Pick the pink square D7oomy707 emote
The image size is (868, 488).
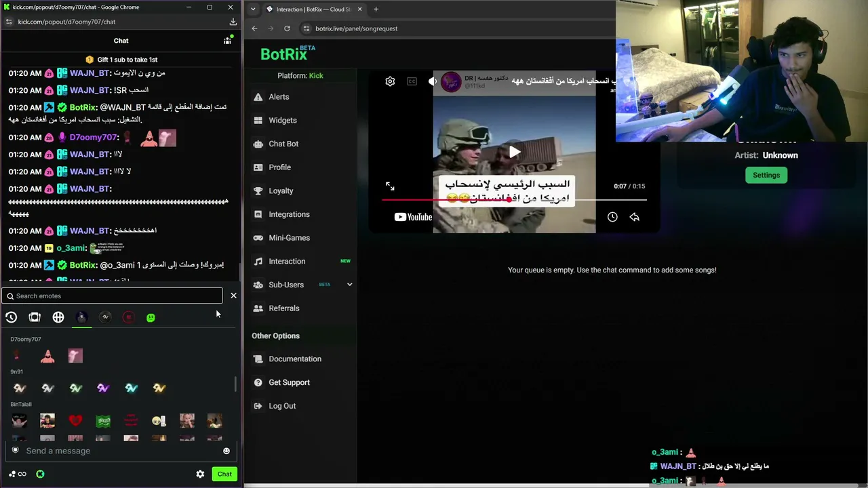pos(75,356)
